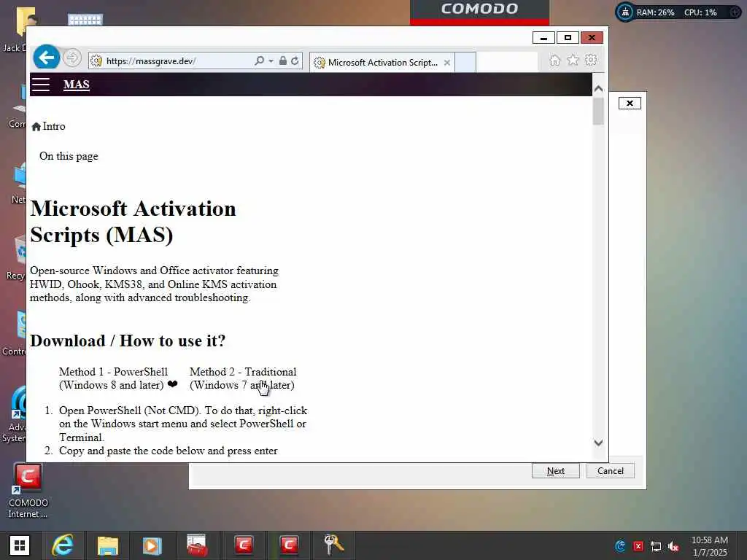The height and width of the screenshot is (560, 747).
Task: Open the keys taskbar icon
Action: tap(333, 545)
